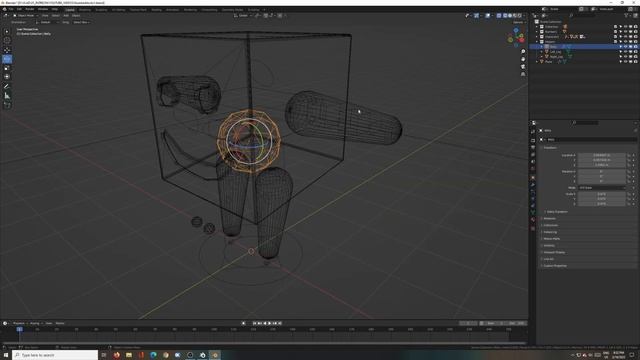Toggle viewport overlays button

pos(487,16)
